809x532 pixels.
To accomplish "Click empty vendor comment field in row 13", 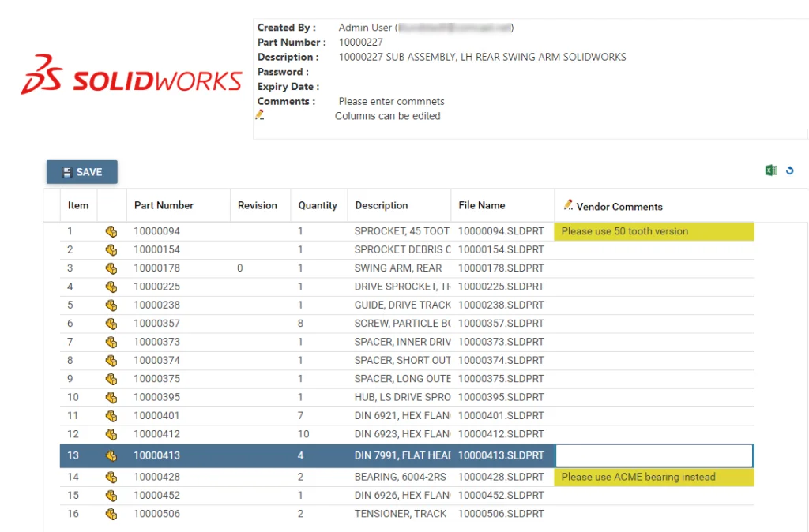I will pyautogui.click(x=654, y=455).
